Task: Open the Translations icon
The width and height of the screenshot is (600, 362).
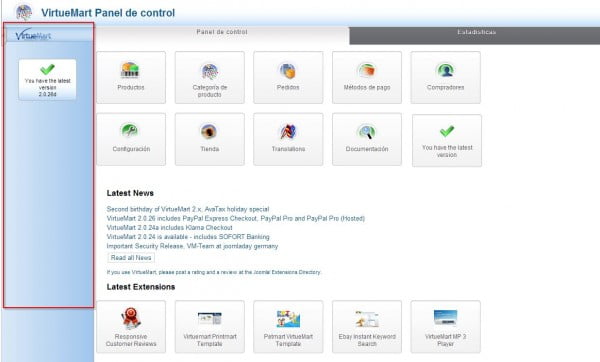Action: (288, 139)
